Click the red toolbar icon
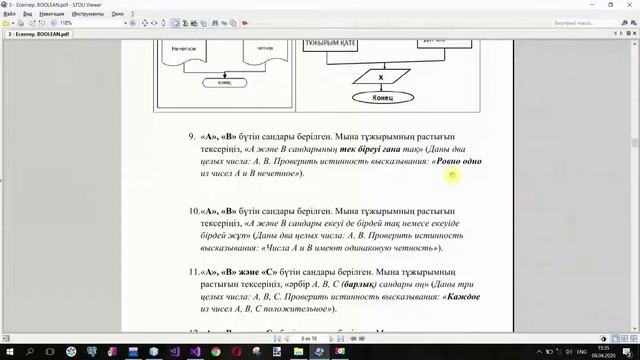This screenshot has width=640, height=360. tap(245, 23)
